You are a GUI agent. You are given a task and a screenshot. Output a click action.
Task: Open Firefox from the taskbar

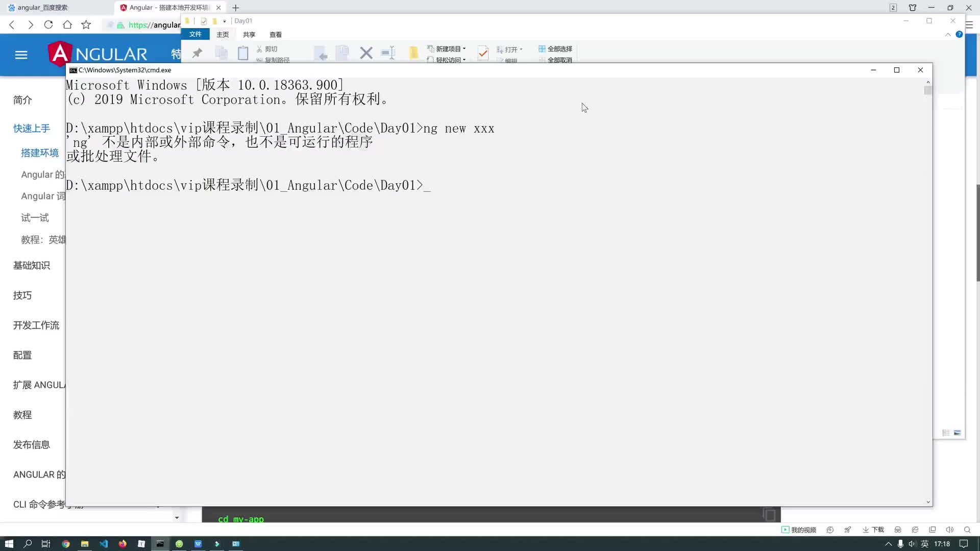pos(122,544)
